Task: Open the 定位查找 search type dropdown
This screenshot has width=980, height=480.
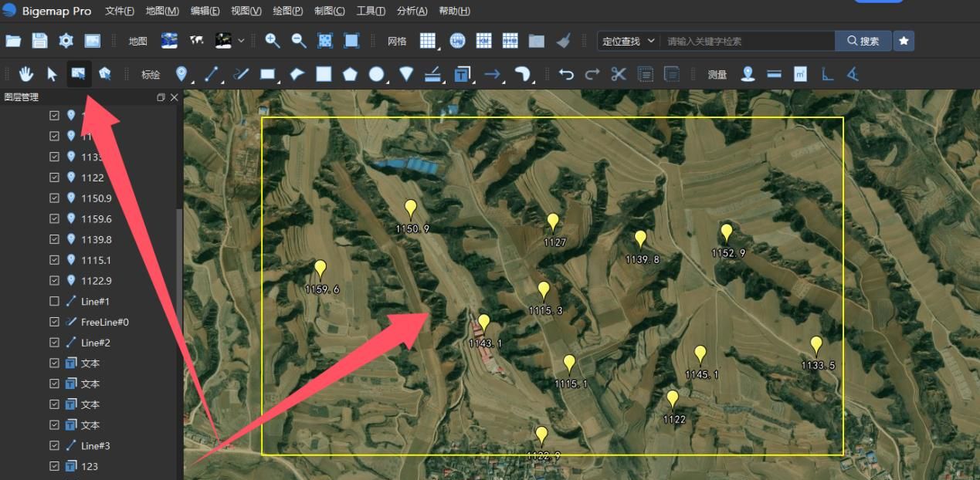Action: (629, 41)
